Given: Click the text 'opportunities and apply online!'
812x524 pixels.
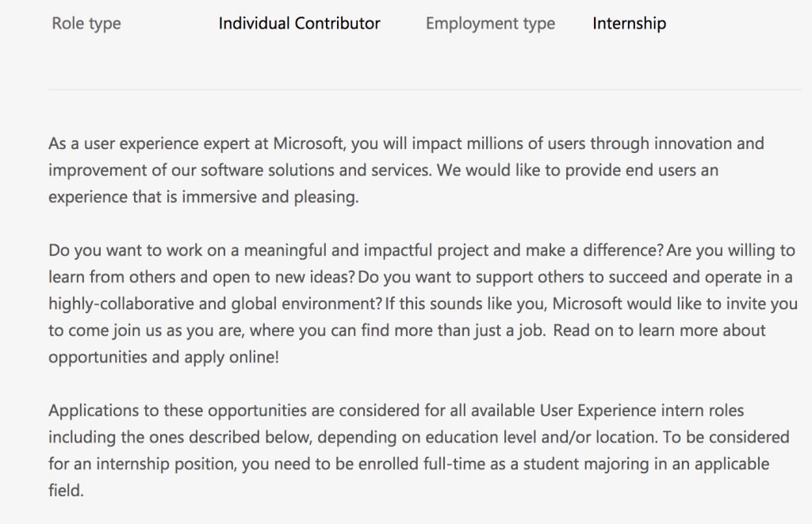Looking at the screenshot, I should (163, 357).
